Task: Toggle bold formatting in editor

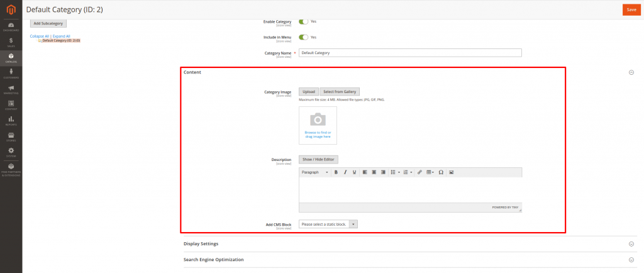Action: [x=336, y=172]
